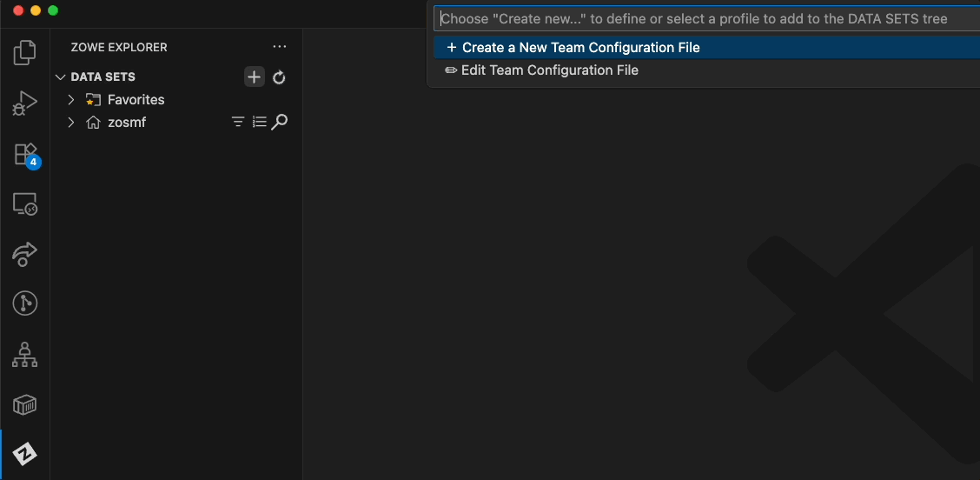Image resolution: width=980 pixels, height=480 pixels.
Task: Open the Git graph circular icon
Action: [x=25, y=303]
